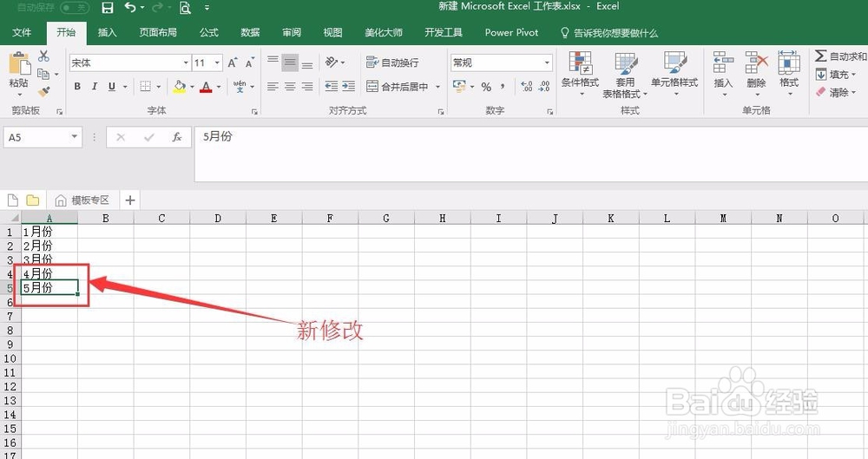Switch to the 插入 ribbon tab
The image size is (868, 459).
tap(108, 33)
